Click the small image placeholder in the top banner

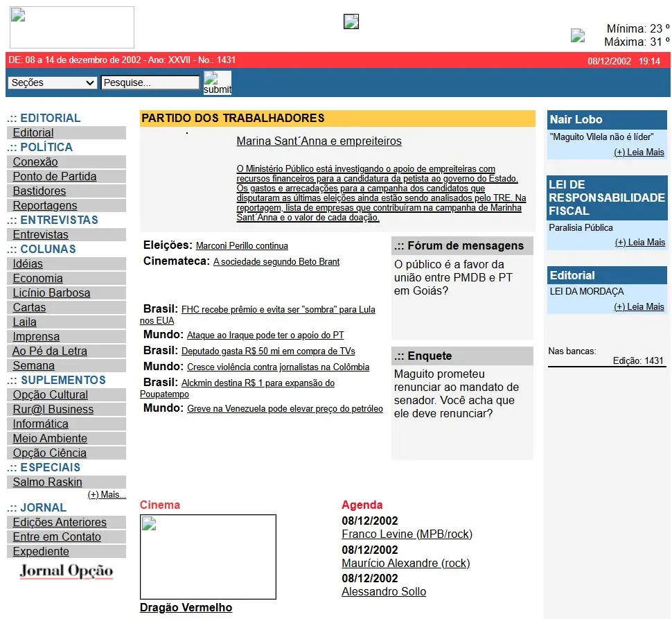pos(351,21)
